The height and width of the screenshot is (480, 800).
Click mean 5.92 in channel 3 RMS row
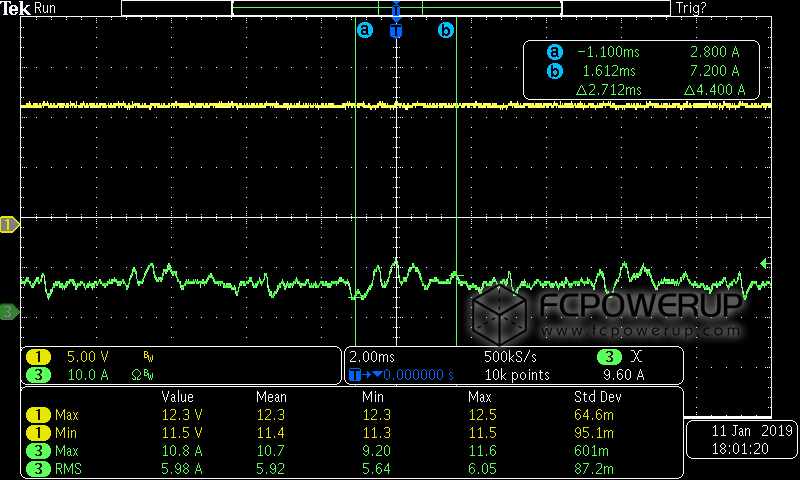coord(270,469)
